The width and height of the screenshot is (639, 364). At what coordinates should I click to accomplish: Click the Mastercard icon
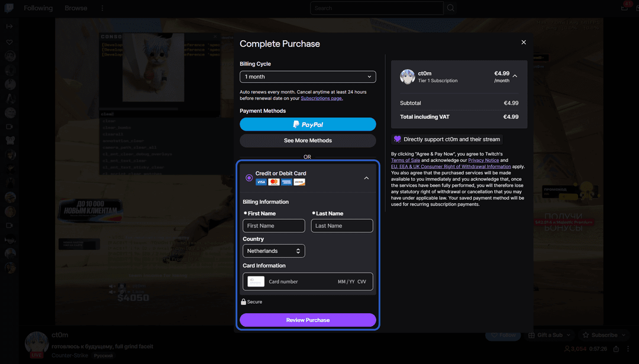(274, 182)
